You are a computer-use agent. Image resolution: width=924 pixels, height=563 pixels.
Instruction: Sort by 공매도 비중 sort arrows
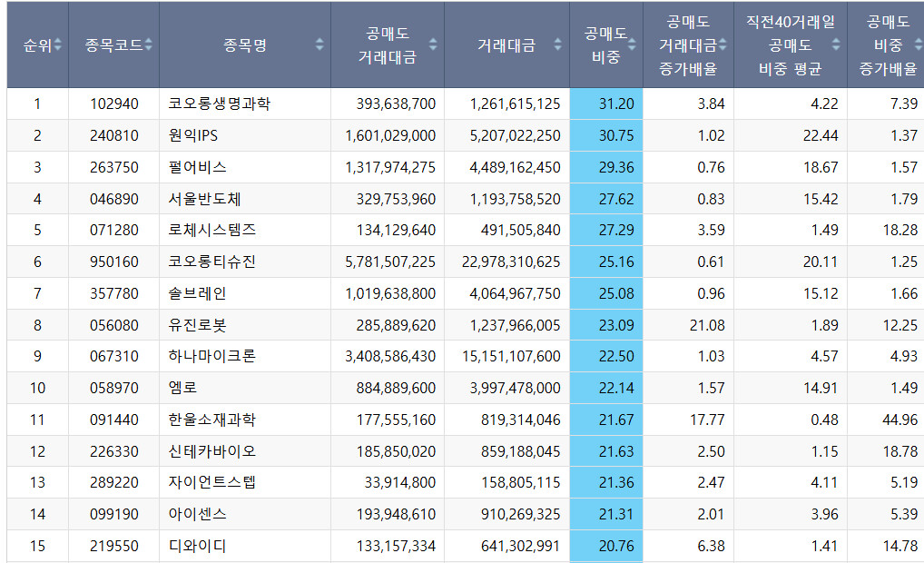point(632,44)
